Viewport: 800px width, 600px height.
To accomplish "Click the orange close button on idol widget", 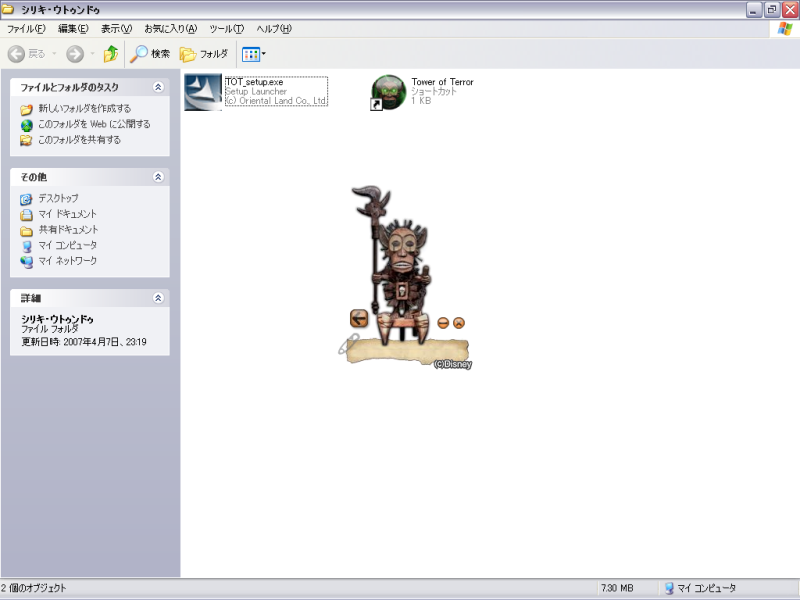I will [x=459, y=323].
